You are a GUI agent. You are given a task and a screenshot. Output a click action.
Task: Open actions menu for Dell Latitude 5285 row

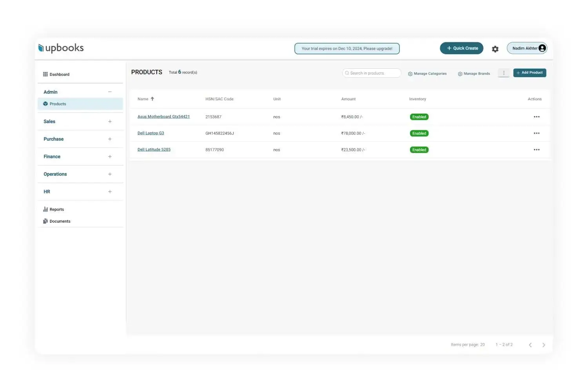[x=537, y=150]
